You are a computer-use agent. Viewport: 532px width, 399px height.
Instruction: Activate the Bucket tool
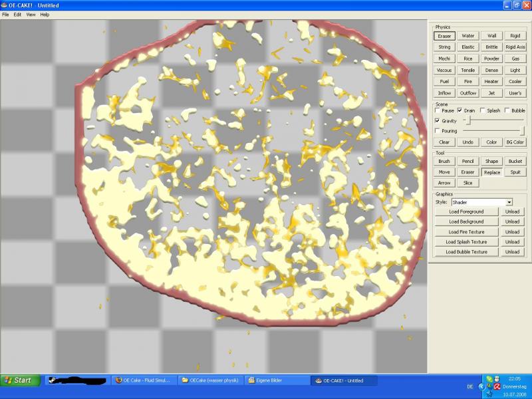(x=515, y=161)
